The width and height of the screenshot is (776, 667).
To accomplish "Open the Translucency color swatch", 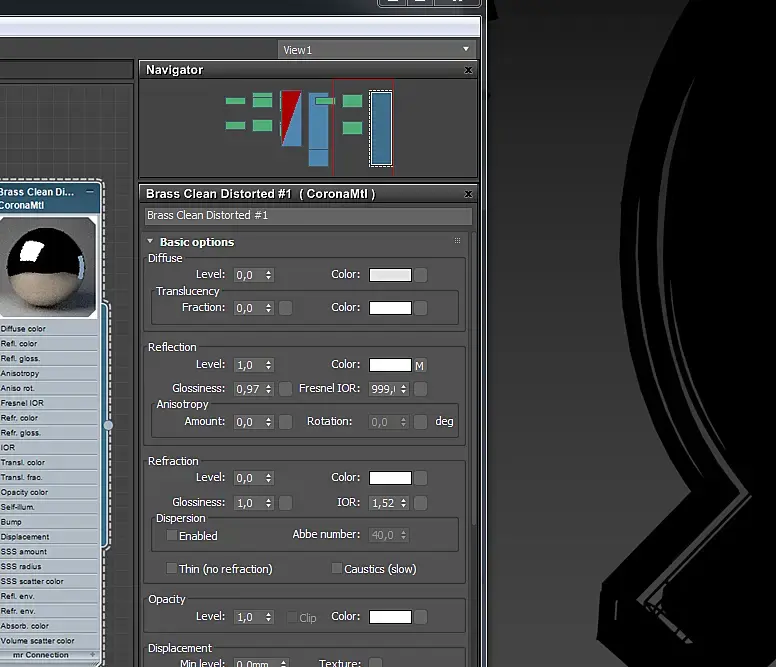I will point(390,308).
